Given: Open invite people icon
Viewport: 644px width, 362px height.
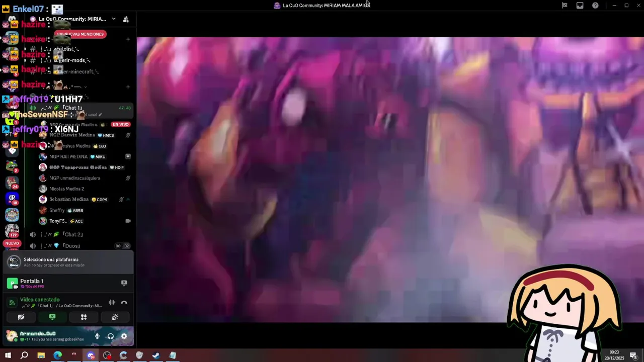Looking at the screenshot, I should click(x=126, y=19).
